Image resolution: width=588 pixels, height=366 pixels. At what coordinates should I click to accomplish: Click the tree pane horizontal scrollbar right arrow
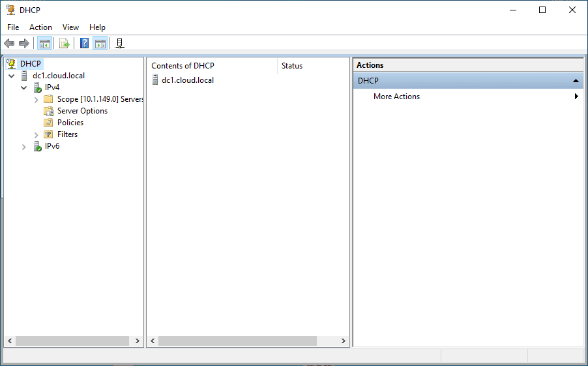138,341
